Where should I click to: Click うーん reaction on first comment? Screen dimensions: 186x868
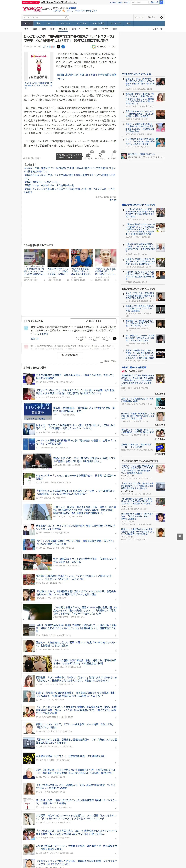pyautogui.click(x=106, y=338)
